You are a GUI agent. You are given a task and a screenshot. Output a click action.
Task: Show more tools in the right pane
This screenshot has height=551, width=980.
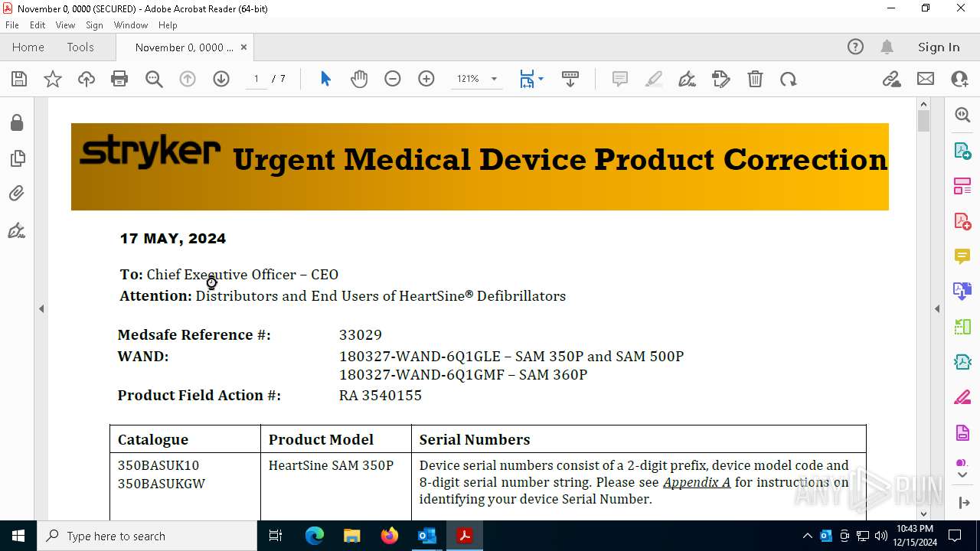click(x=962, y=475)
